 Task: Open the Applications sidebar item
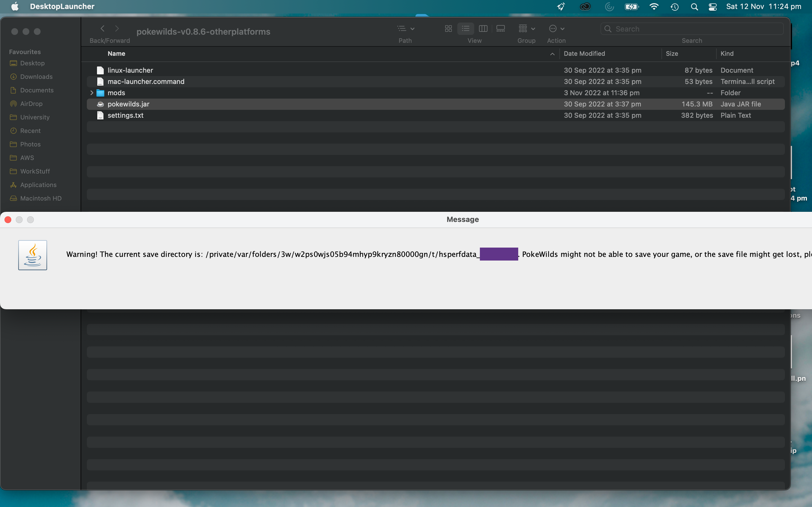(38, 185)
